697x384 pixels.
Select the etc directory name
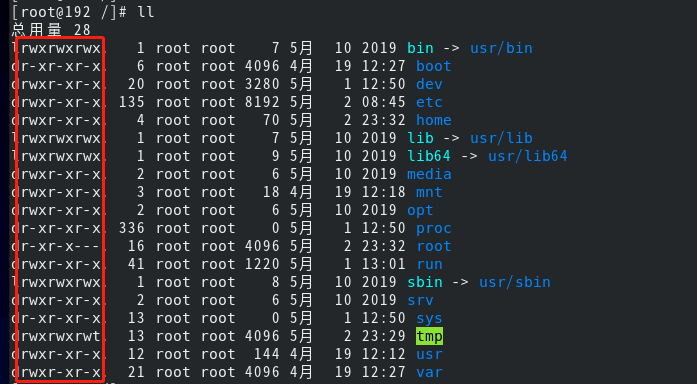click(x=429, y=102)
